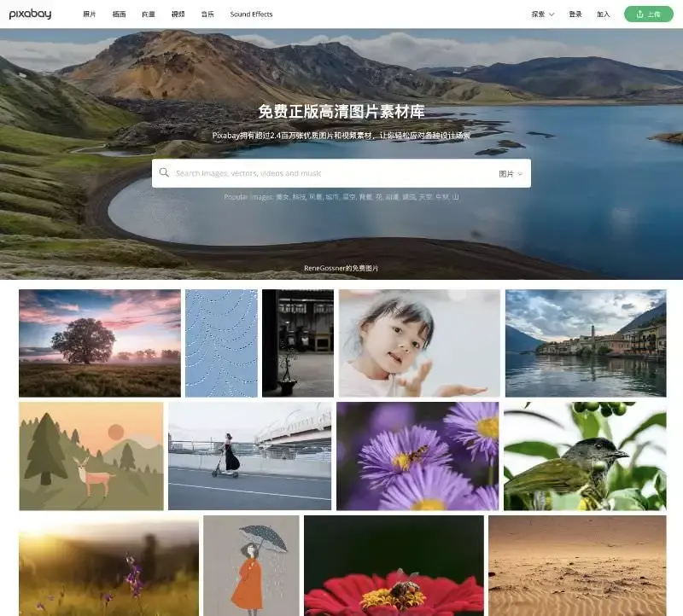The image size is (683, 616).
Task: Click the upload icon on green button
Action: coord(639,15)
